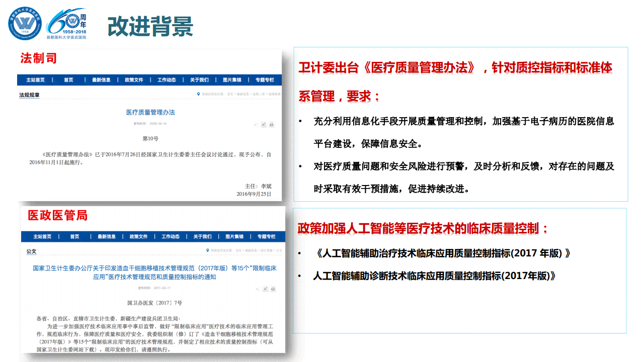Go to 工作动态 in the 医政医管局 navigation bar
644x362 pixels.
pos(171,236)
